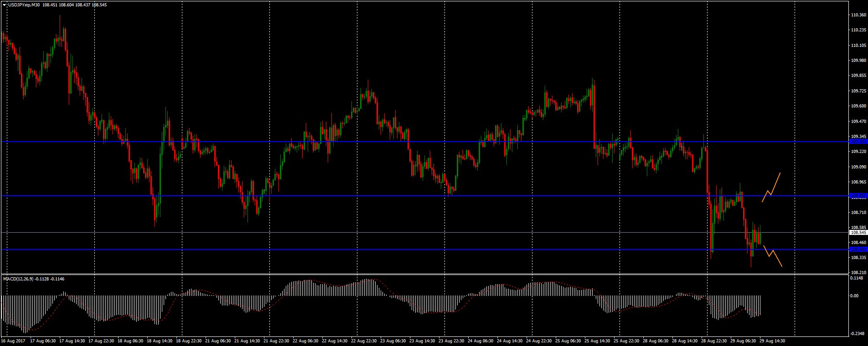Click the USDJPYstp,M30 chart title

24,5
